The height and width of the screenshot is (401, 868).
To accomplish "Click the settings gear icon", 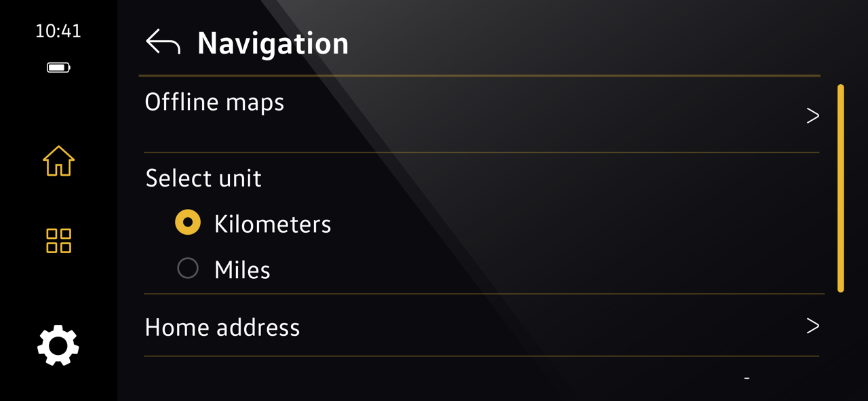I will (58, 345).
